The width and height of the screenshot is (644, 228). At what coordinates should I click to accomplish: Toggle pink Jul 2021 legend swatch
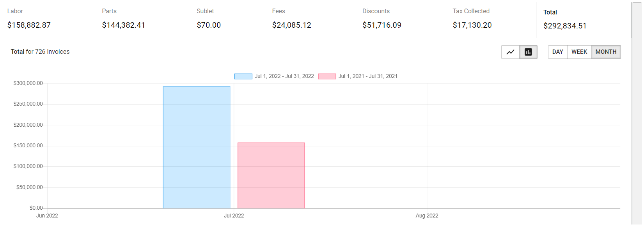tap(327, 76)
